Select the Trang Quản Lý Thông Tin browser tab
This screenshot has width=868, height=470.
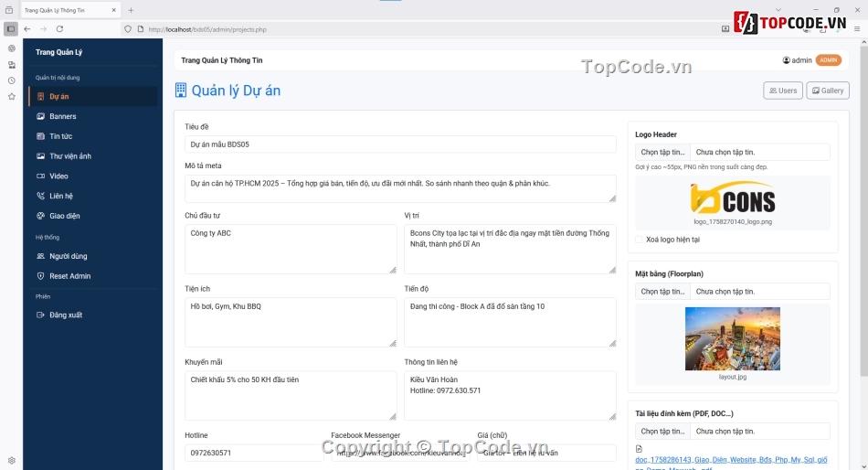(69, 10)
